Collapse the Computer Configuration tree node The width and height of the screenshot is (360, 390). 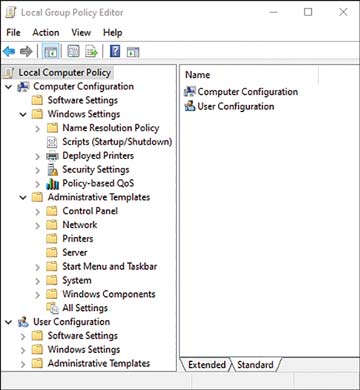(x=9, y=87)
